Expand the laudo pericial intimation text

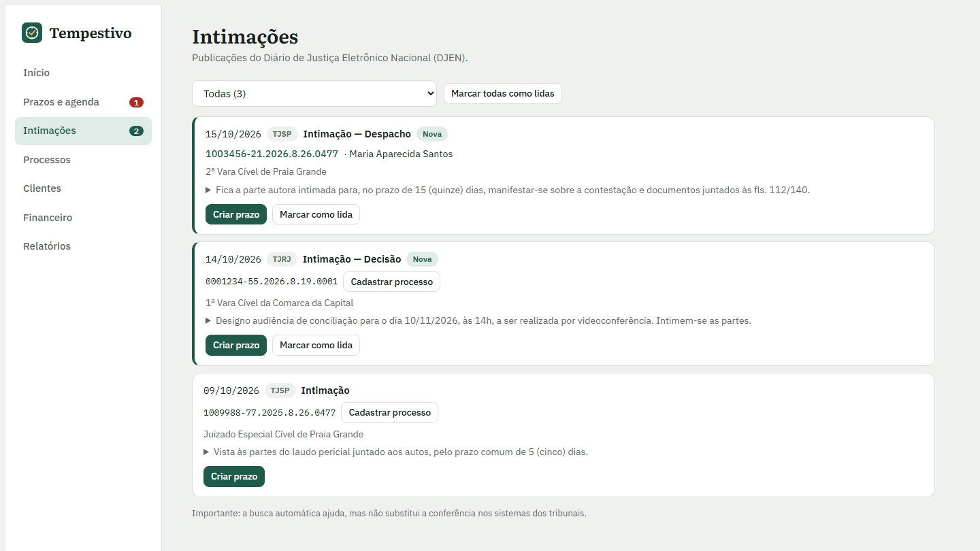[395, 452]
